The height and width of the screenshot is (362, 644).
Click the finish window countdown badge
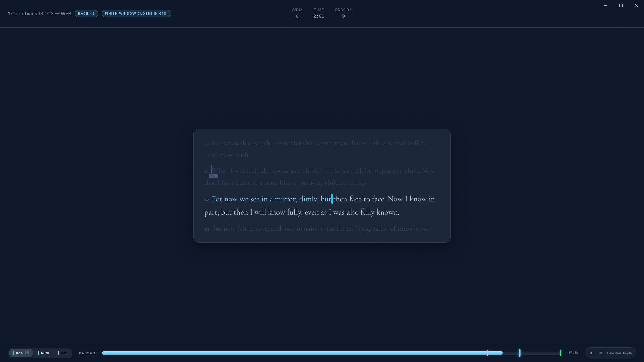point(136,14)
